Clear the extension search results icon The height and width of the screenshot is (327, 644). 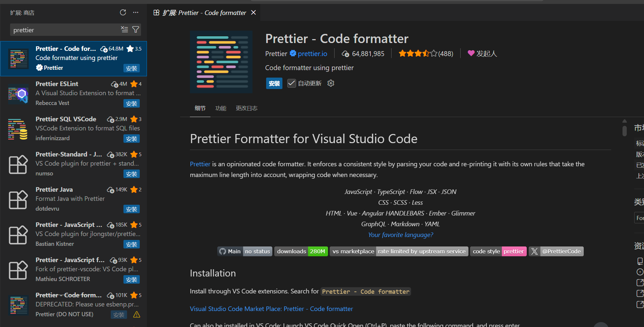124,29
